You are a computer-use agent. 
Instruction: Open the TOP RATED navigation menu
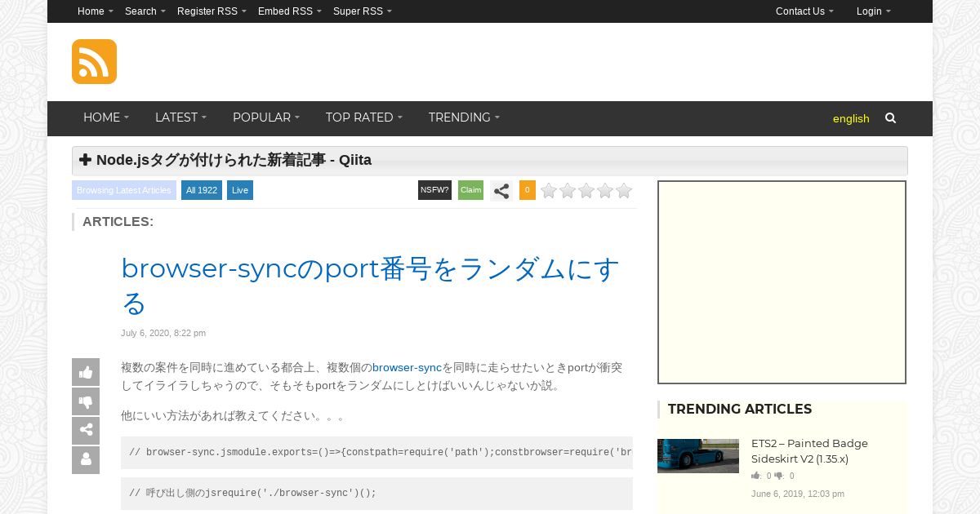[364, 117]
